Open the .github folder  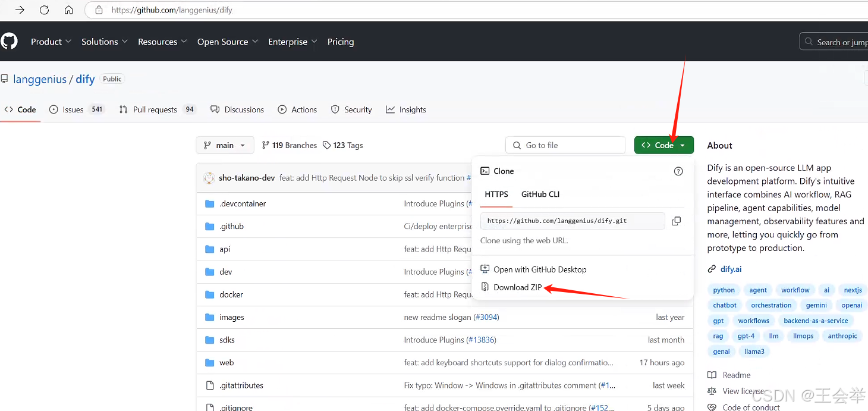231,226
